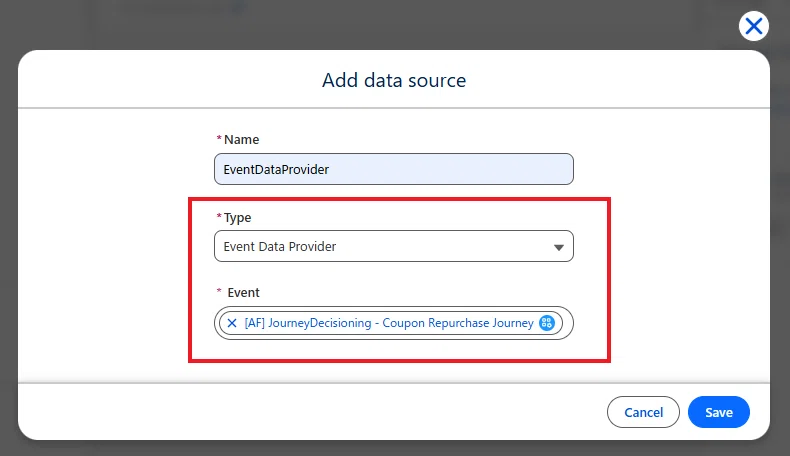Screen dimensions: 790x456
Task: Click the Type field label
Action: coord(237,218)
